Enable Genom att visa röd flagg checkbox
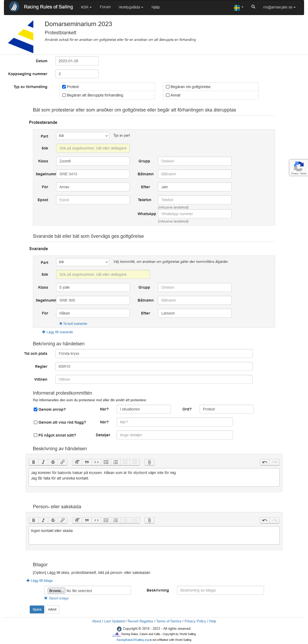Viewport: 308px width, 644px height. (x=36, y=422)
